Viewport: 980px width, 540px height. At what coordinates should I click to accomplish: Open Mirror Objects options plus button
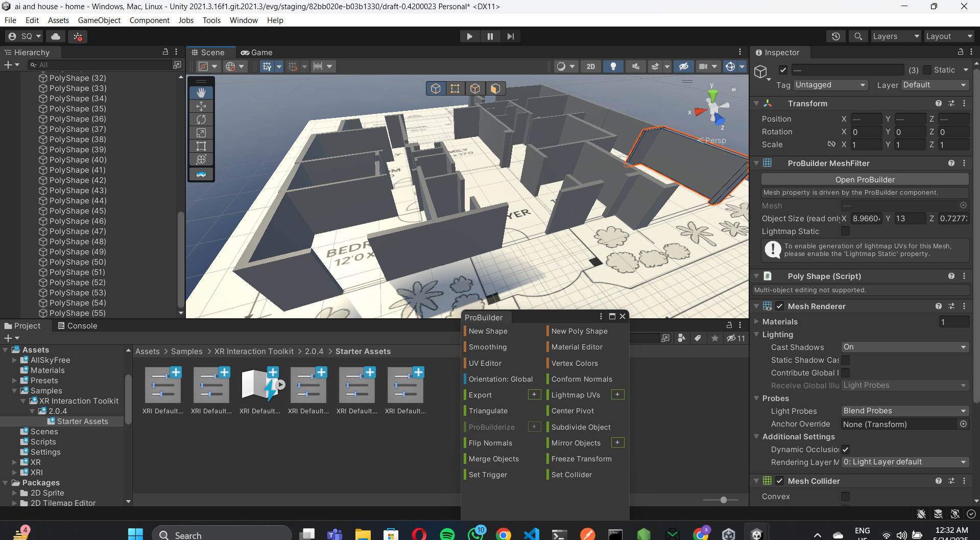(617, 442)
